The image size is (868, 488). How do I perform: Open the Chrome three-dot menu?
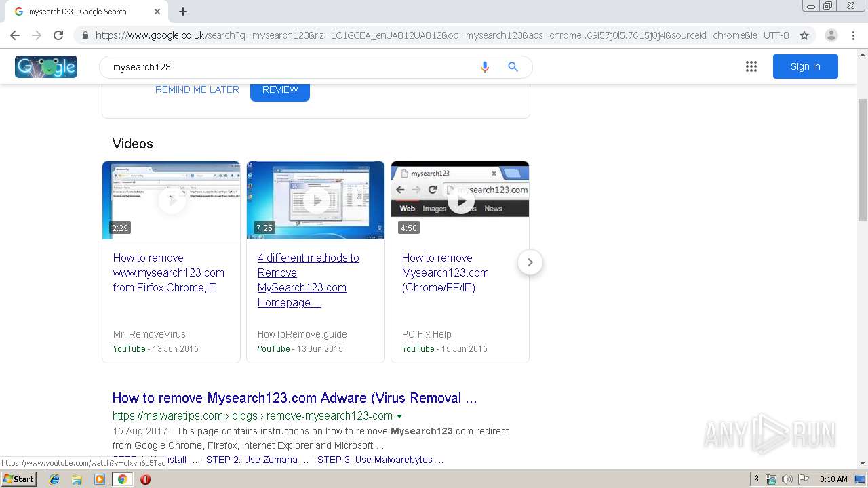(x=853, y=35)
